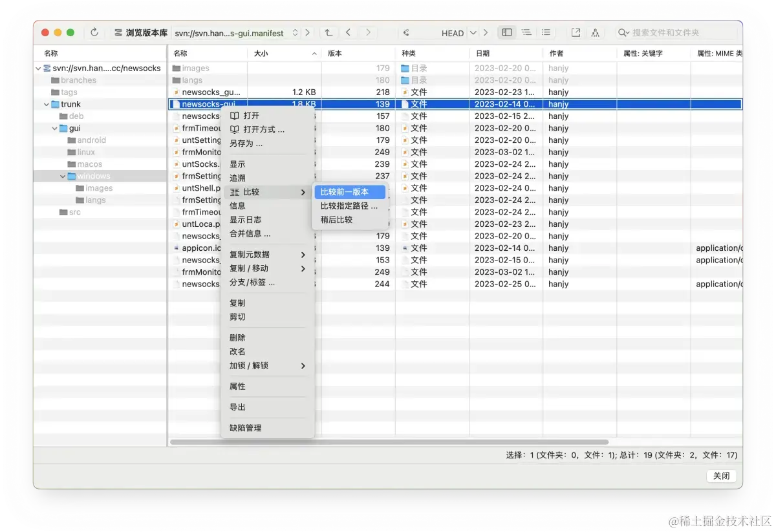Click the arrow right of the URL field
Screen dimensions: 776x532
307,32
